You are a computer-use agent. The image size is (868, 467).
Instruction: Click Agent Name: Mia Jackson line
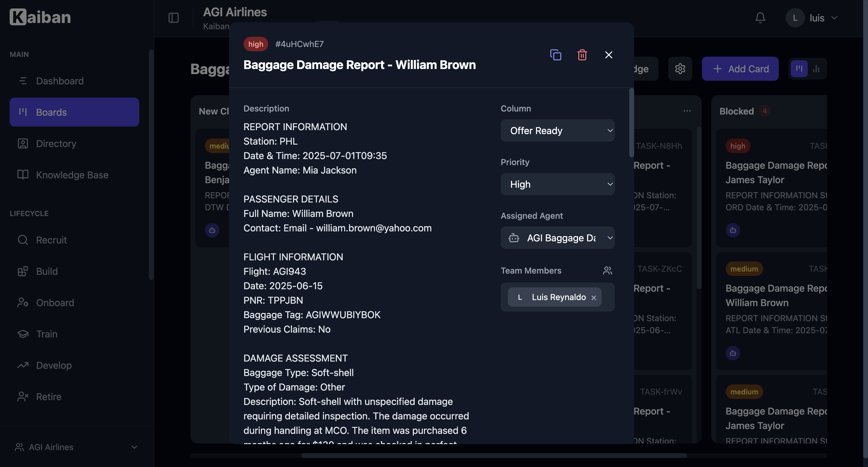(x=300, y=170)
